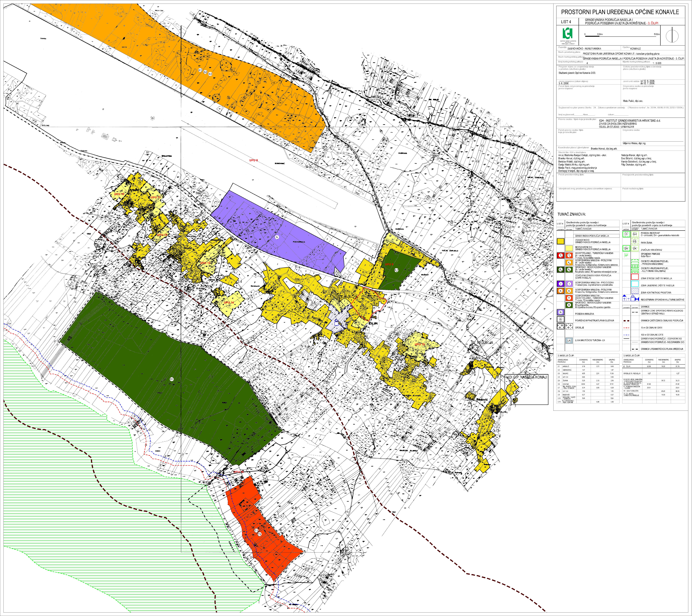Click the LN nautical tourism port legend icon
This screenshot has width=692, height=616.
(x=569, y=340)
